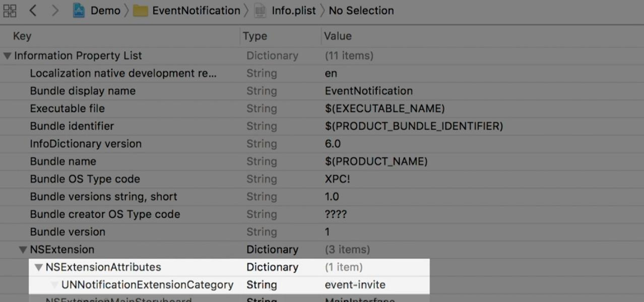
Task: Select the Bundle identifier row
Action: [x=72, y=126]
